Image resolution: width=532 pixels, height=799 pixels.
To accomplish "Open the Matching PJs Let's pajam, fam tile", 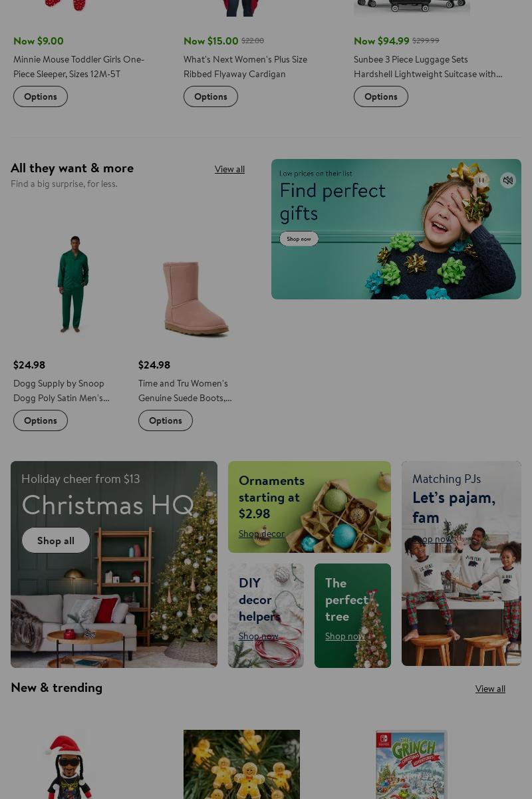I will [462, 563].
